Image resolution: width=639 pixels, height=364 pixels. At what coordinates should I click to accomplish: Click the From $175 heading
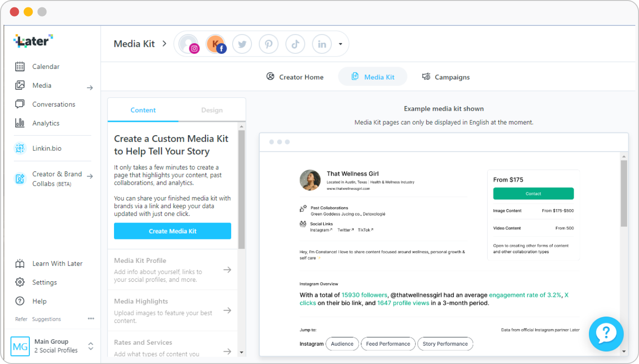pyautogui.click(x=508, y=180)
